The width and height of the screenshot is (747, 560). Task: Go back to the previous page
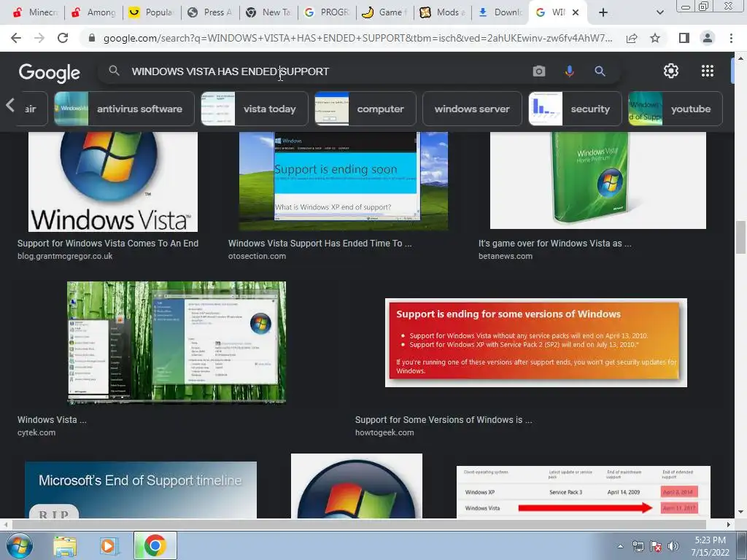tap(16, 38)
